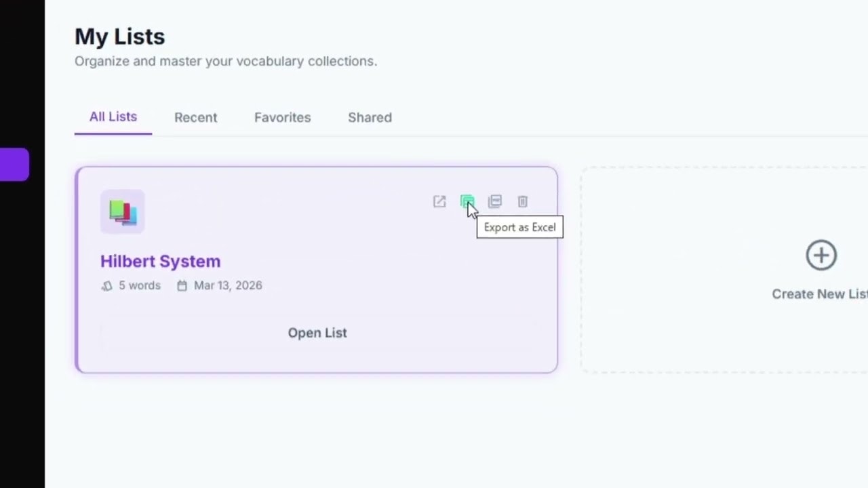Select the purple shortcut in the left sidebar
The image size is (868, 488).
pyautogui.click(x=14, y=165)
